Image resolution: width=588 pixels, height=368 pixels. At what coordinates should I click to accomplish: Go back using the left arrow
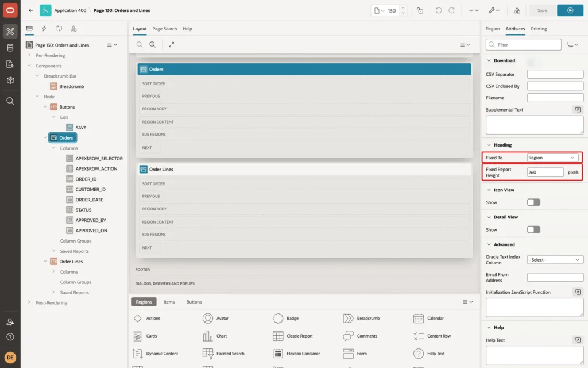(x=31, y=10)
